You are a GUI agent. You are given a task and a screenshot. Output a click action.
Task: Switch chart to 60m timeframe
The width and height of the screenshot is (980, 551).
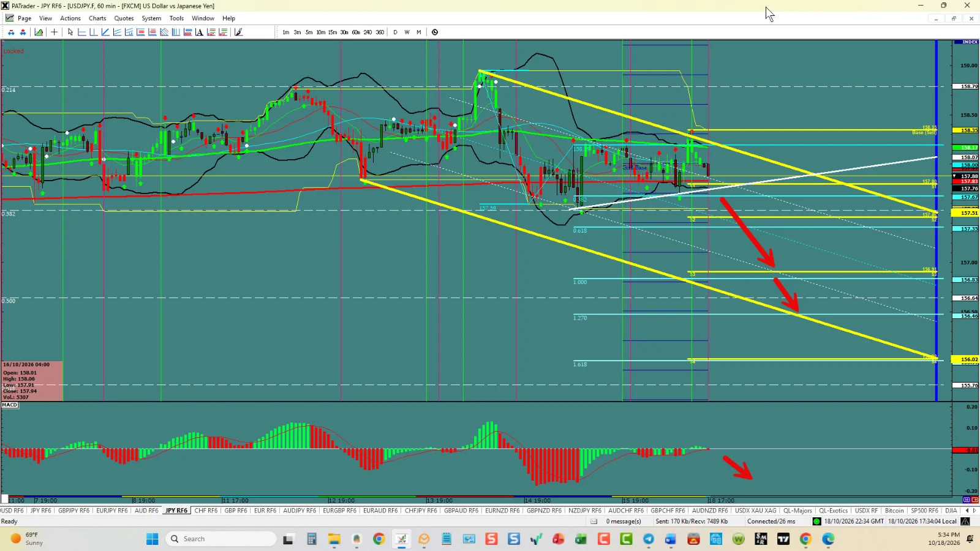(x=356, y=32)
